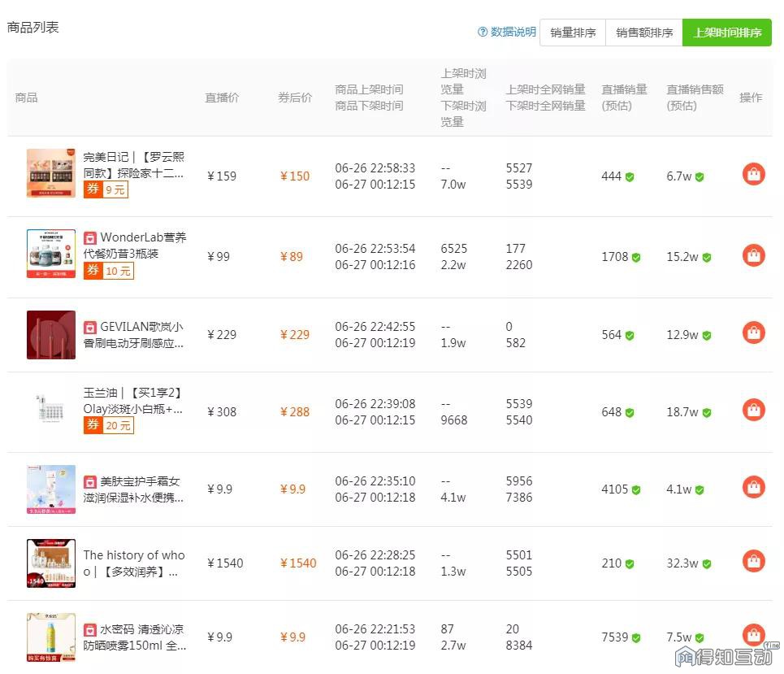Click the 直播价 column header
This screenshot has height=674, width=784.
222,98
